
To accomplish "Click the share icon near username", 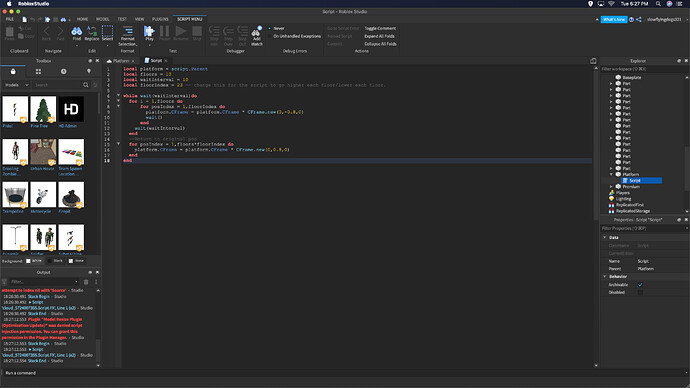I will coord(639,19).
